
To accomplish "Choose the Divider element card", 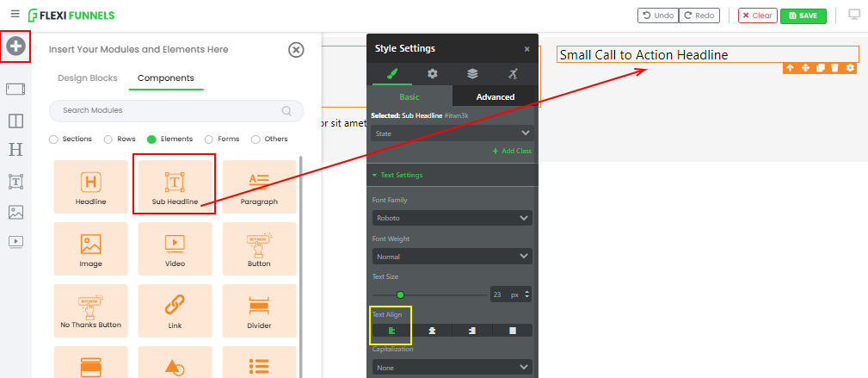I will (x=259, y=311).
